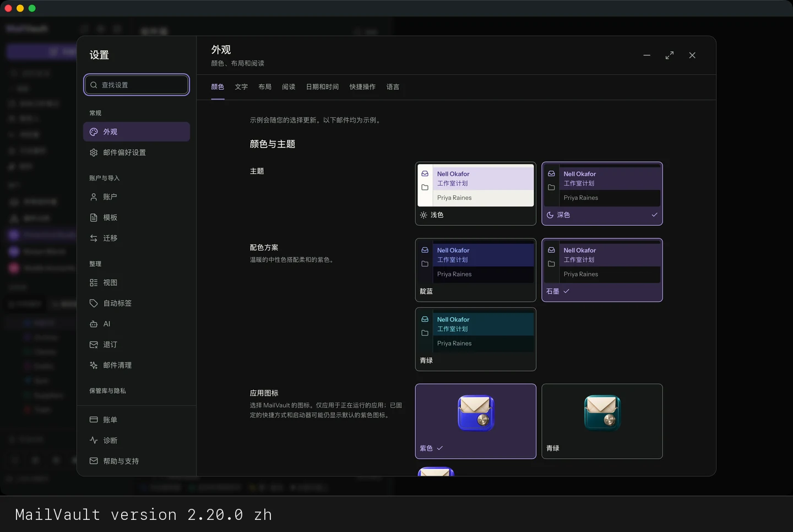Screen dimensions: 793x532
Task: Click the tag icon beside 自动标签
Action: coord(94,303)
